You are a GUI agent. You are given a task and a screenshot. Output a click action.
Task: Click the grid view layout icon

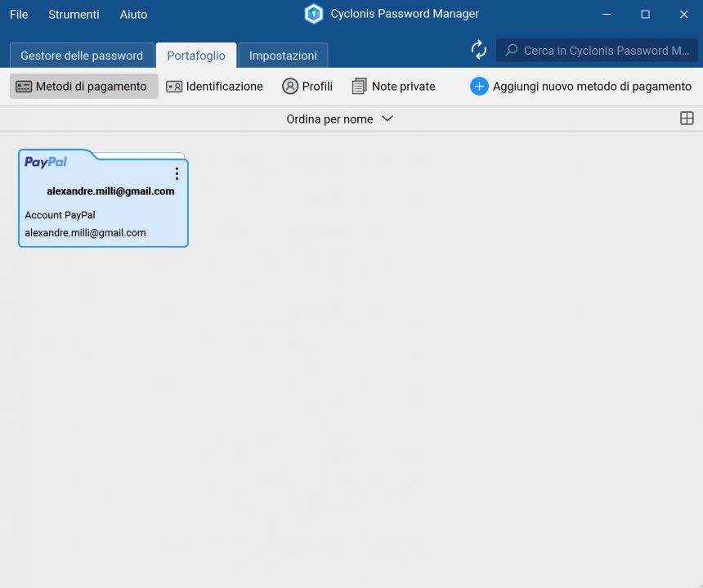687,119
